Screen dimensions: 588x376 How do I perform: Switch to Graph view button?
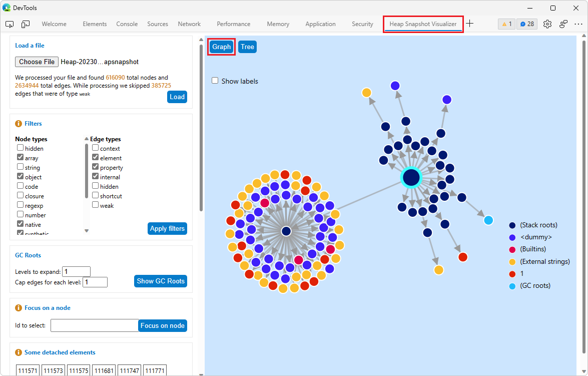(221, 47)
